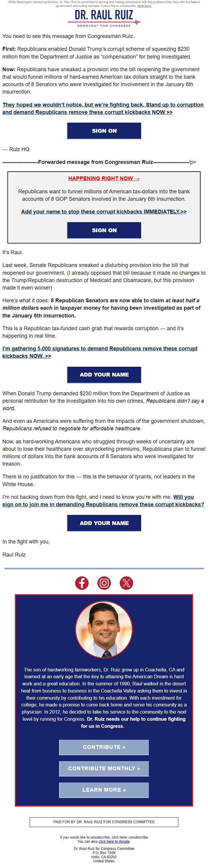The width and height of the screenshot is (208, 868).
Task: Click the first SIGN ON button
Action: click(103, 131)
